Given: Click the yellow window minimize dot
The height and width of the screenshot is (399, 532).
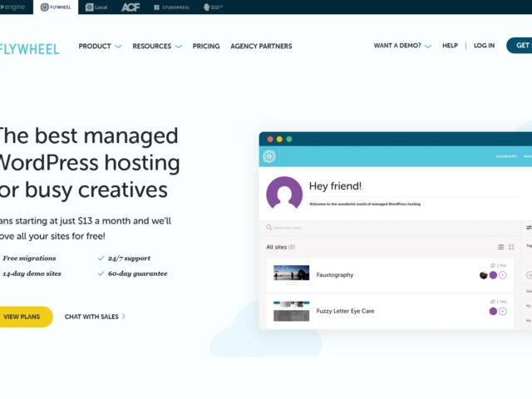Looking at the screenshot, I should (279, 139).
